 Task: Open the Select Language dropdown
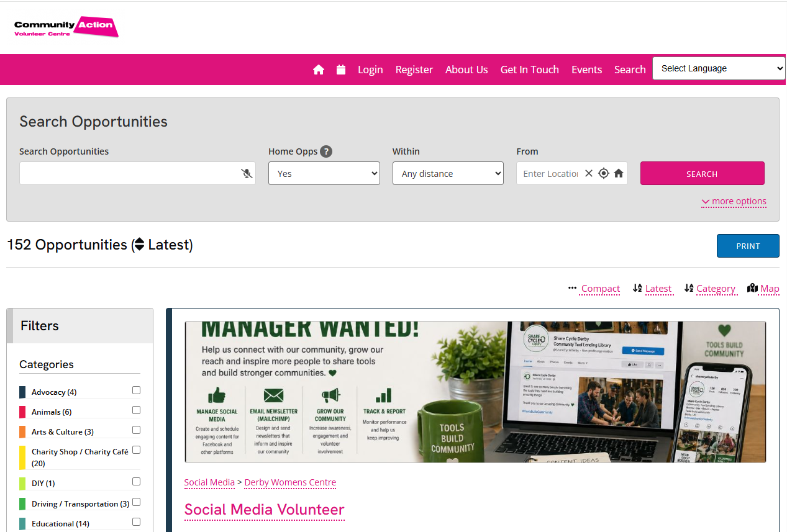719,68
